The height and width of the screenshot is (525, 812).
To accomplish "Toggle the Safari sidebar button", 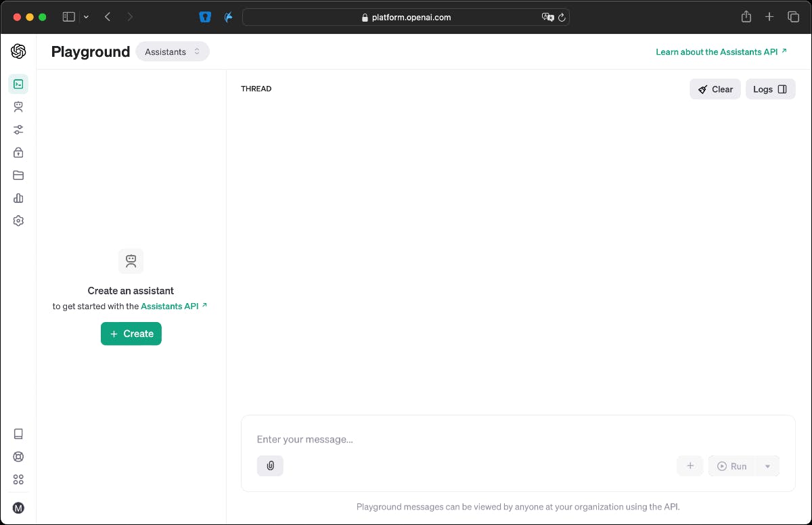I will [68, 17].
